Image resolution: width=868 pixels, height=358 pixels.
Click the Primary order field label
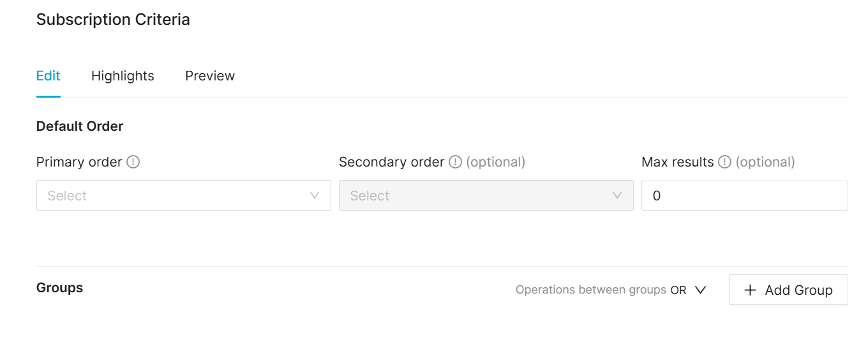pos(79,162)
